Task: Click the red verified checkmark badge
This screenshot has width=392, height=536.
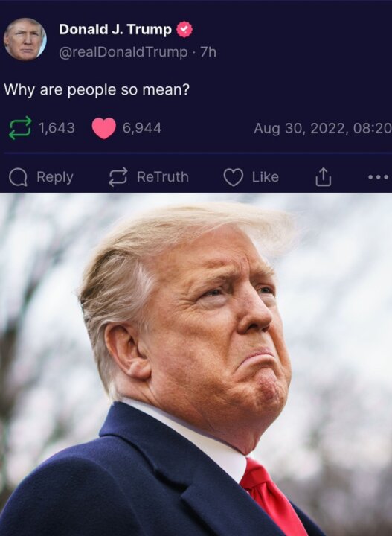Action: pyautogui.click(x=184, y=30)
